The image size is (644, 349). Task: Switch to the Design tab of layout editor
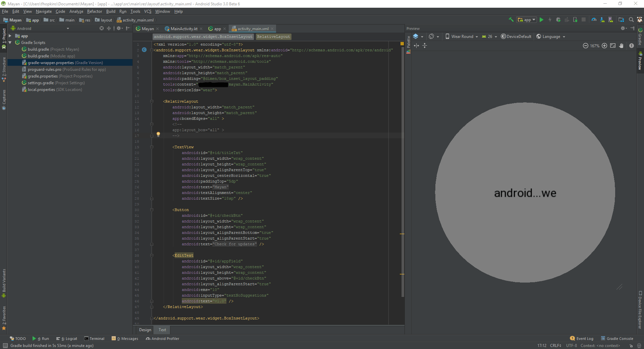(x=145, y=330)
